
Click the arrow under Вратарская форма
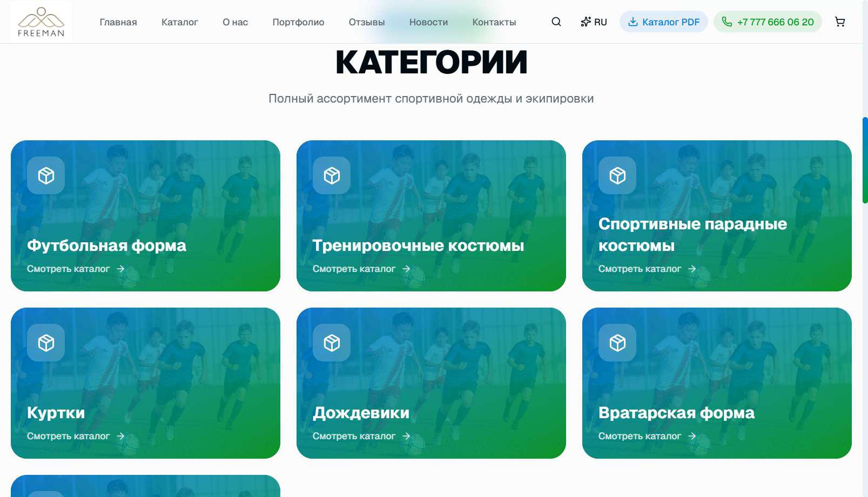click(692, 436)
